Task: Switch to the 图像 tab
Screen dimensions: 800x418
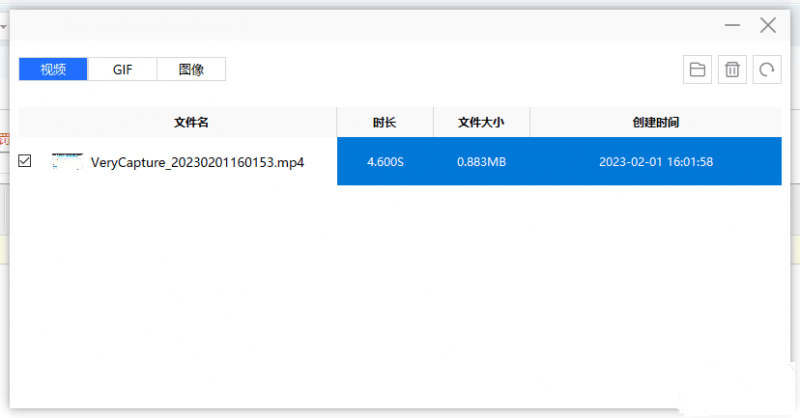Action: (x=191, y=69)
